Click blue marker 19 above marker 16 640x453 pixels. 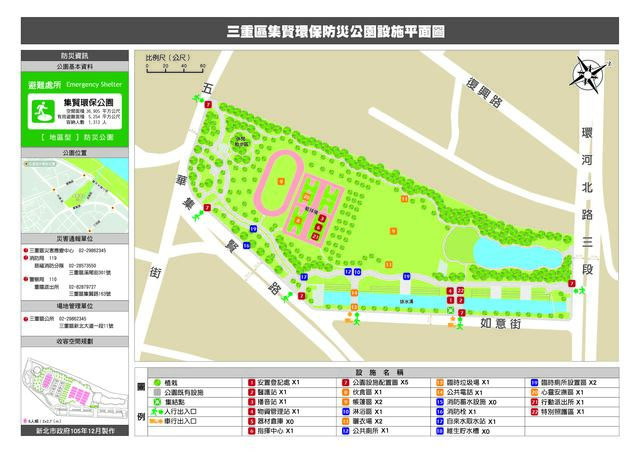coord(253,229)
